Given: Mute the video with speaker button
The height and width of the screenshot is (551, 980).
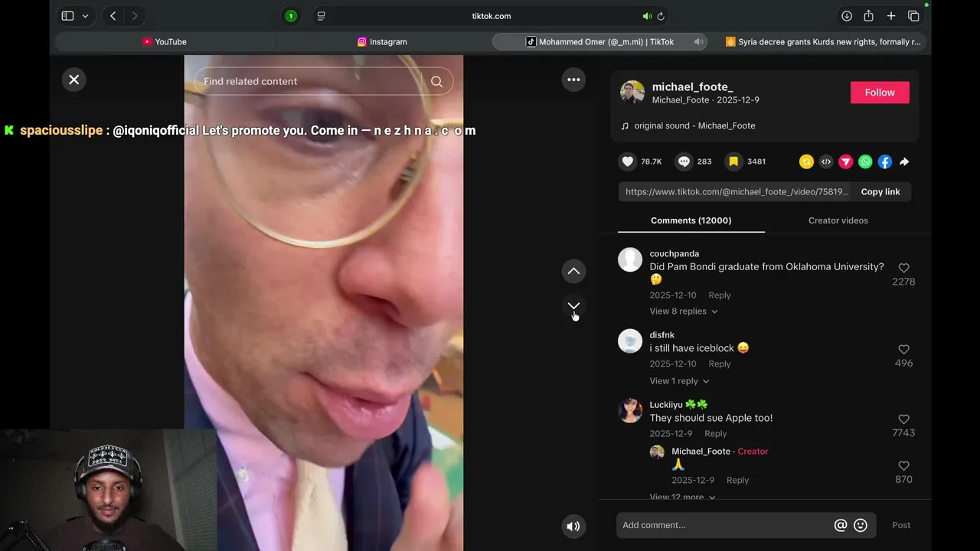Looking at the screenshot, I should tap(573, 526).
